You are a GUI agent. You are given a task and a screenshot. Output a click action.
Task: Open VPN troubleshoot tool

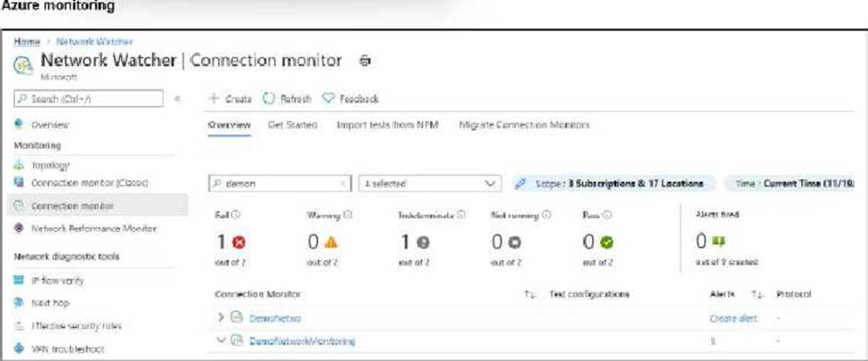(68, 349)
